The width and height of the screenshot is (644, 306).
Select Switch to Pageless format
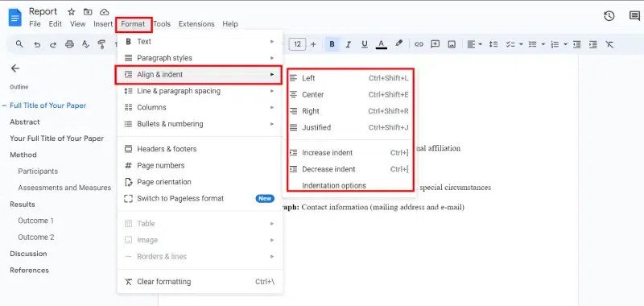pos(200,198)
